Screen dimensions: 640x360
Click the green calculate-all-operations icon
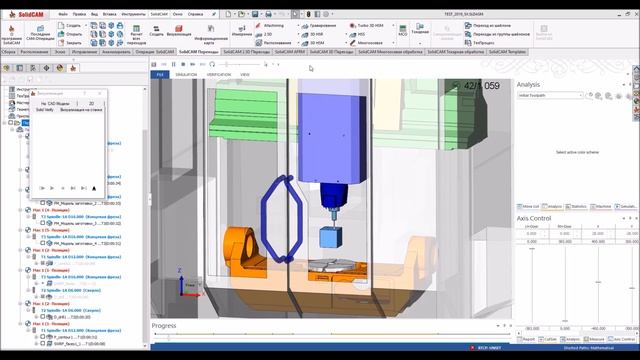click(x=136, y=29)
